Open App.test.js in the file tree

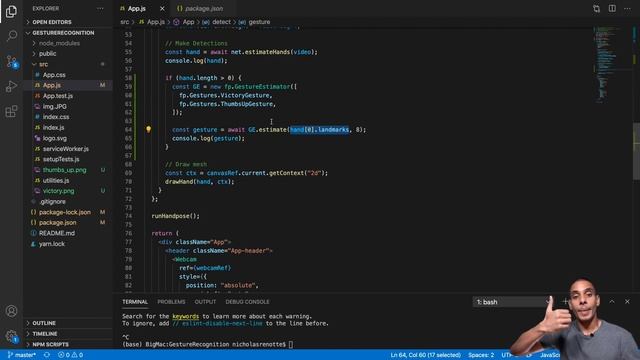58,96
